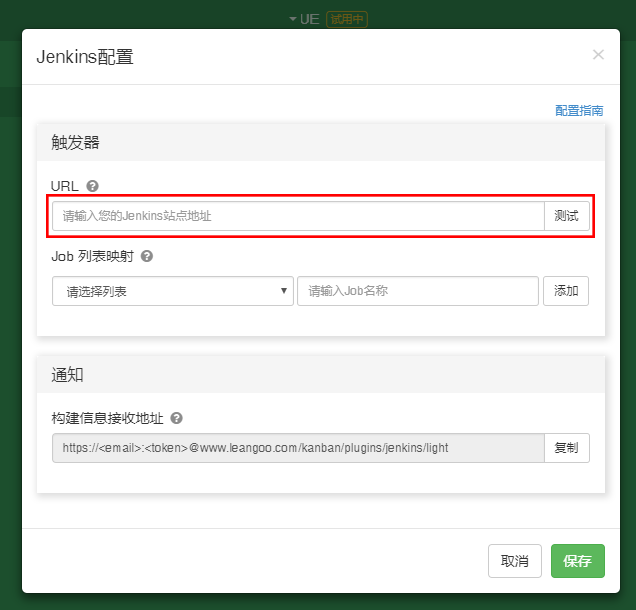
Task: Select the leangoo.com build info address field
Action: (298, 448)
